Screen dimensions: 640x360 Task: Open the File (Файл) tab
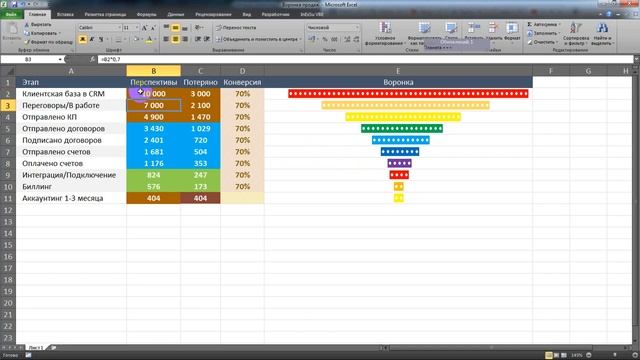(11, 14)
